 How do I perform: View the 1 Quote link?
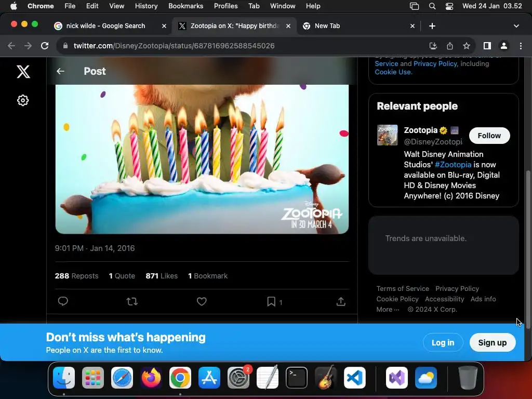122,276
